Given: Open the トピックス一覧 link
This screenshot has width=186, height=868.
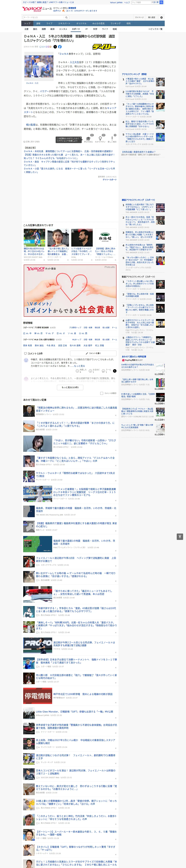Looking at the screenshot, I should pyautogui.click(x=155, y=29).
